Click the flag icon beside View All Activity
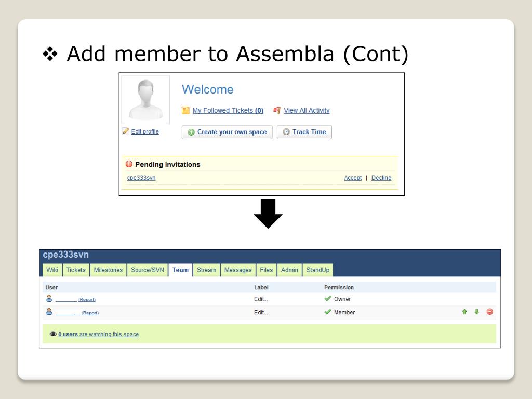The image size is (532, 399). coord(277,110)
